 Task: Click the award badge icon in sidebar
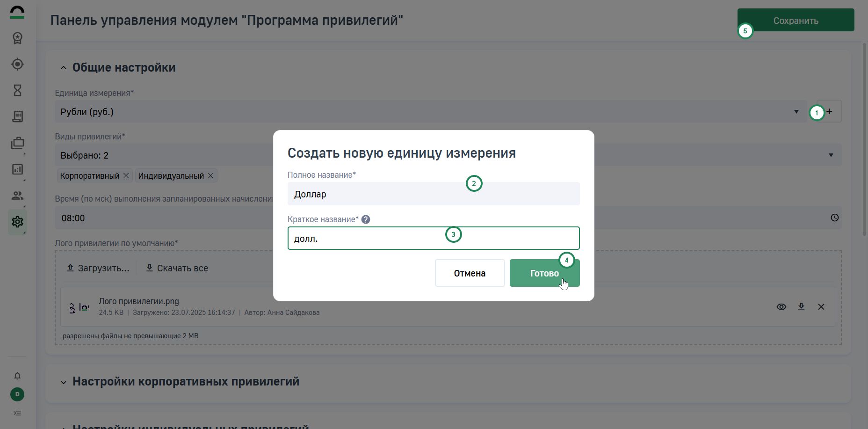tap(17, 38)
